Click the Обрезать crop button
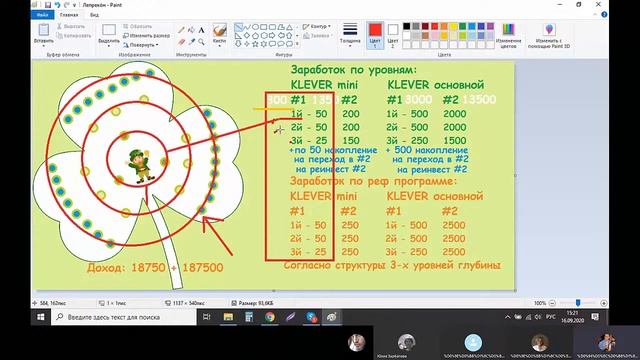The image size is (640, 360). (138, 26)
